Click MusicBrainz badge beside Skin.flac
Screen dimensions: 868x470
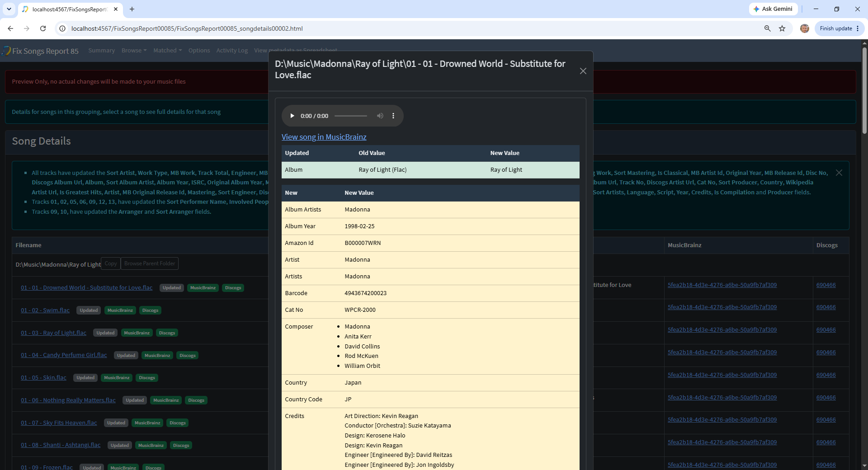[x=117, y=378]
